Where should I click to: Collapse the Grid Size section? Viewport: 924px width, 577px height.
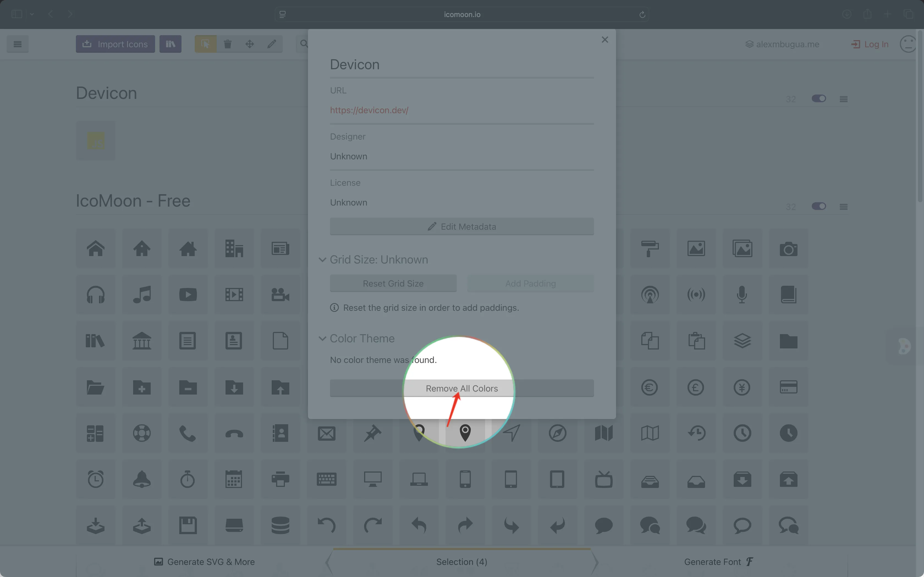[x=322, y=259]
